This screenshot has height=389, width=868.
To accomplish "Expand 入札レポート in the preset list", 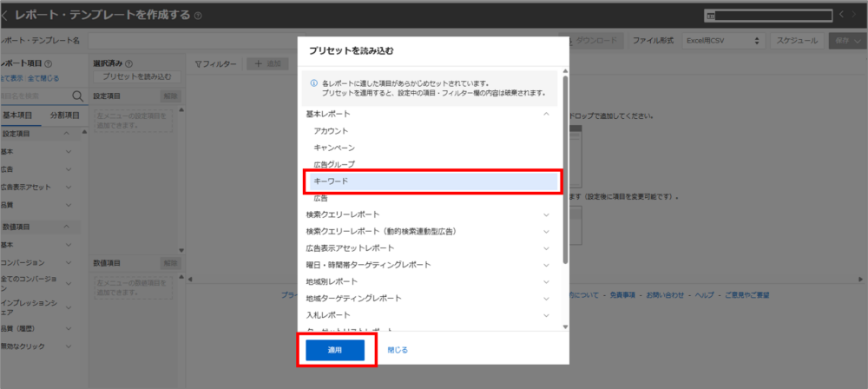I will click(546, 314).
